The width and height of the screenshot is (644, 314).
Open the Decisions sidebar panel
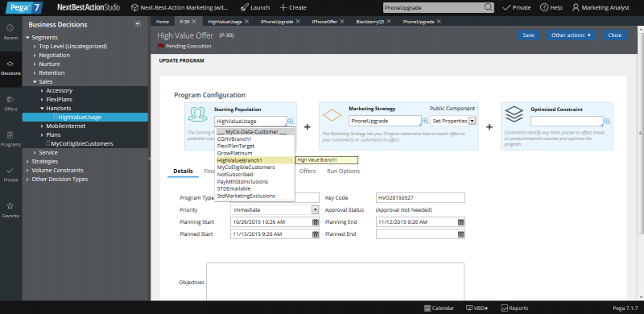[10, 68]
